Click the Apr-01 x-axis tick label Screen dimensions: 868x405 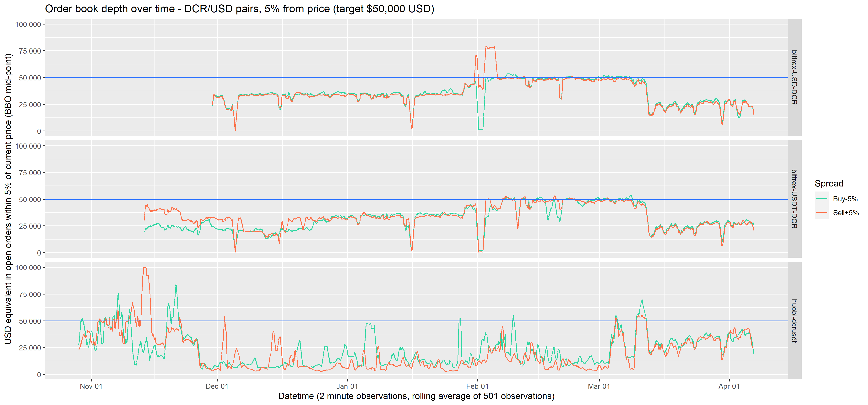pyautogui.click(x=729, y=386)
